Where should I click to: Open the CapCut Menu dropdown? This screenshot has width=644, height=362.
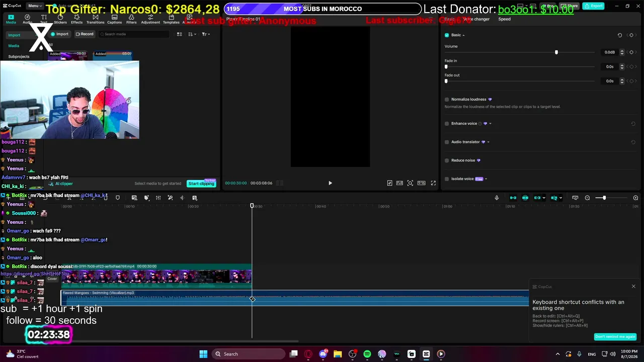click(x=34, y=6)
